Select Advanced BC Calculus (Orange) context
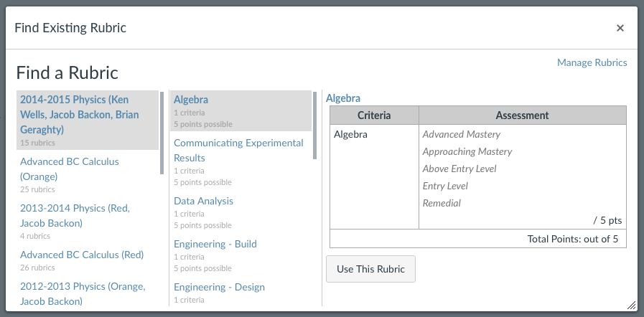Image resolution: width=644 pixels, height=317 pixels. 88,175
